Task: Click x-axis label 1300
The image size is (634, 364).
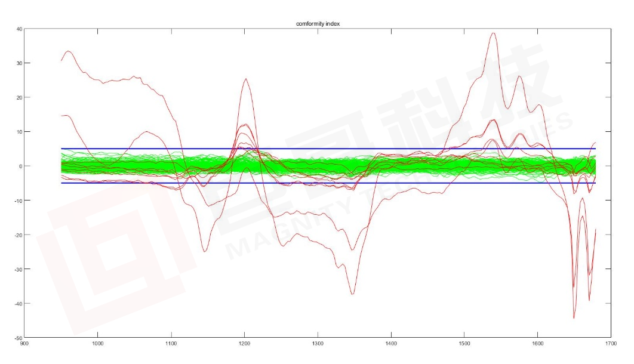Action: pyautogui.click(x=318, y=343)
